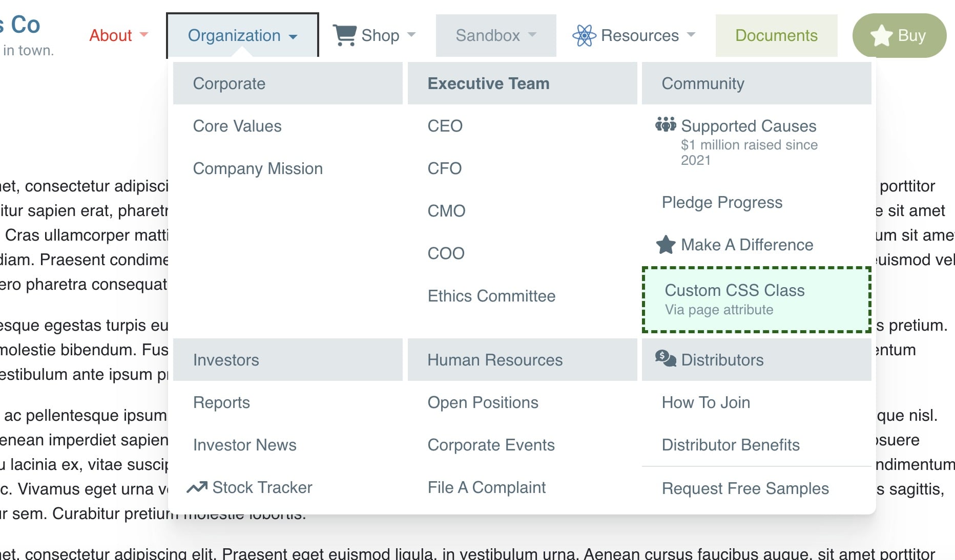
Task: Collapse the Organization dropdown menu
Action: 242,35
